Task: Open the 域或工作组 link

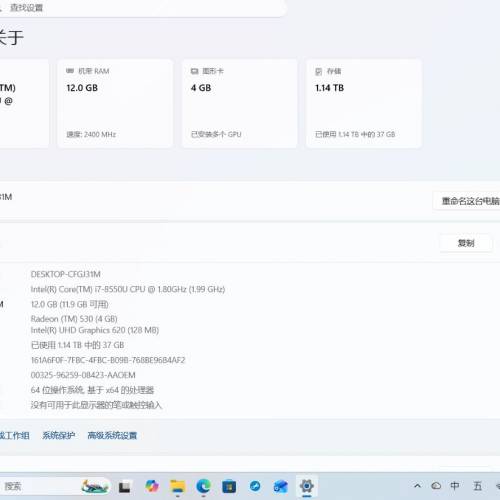Action: tap(14, 435)
